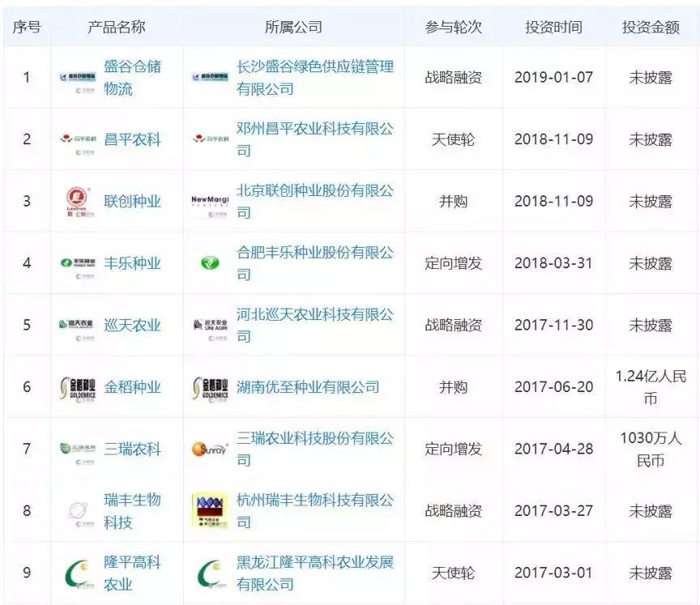
Task: Click the 投资金额 column header
Action: pos(651,28)
